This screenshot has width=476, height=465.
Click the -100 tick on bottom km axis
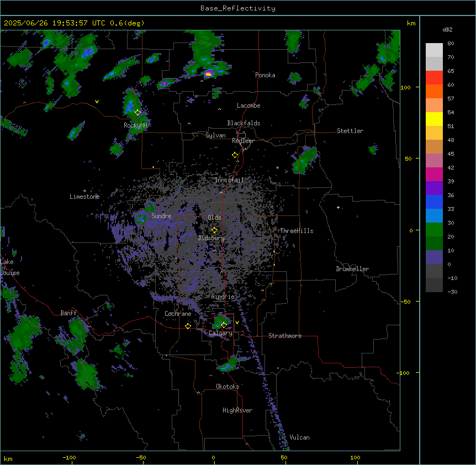point(69,457)
